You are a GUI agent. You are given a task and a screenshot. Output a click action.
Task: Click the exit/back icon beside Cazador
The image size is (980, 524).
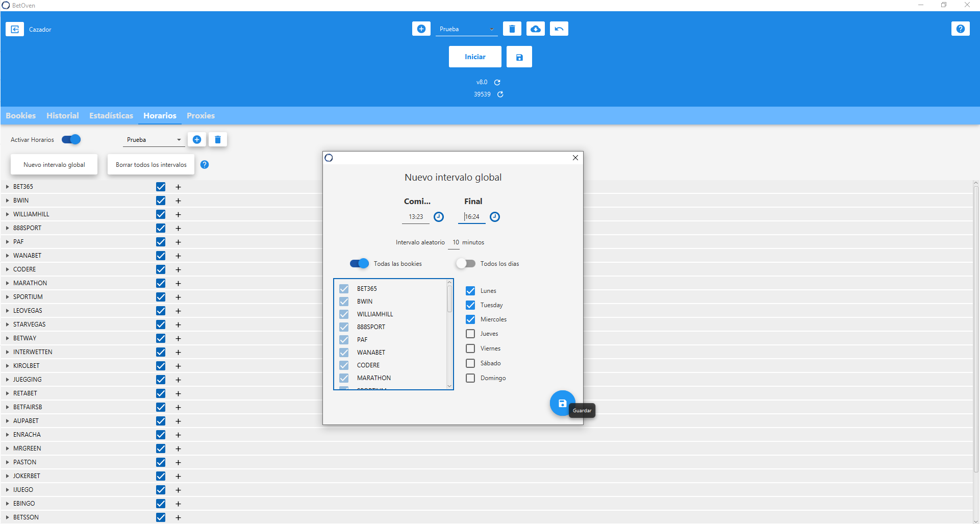tap(15, 29)
